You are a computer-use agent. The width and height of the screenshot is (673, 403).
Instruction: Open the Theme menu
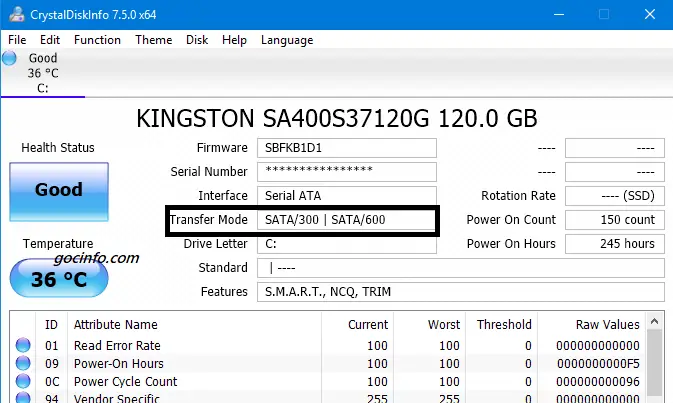pos(154,40)
